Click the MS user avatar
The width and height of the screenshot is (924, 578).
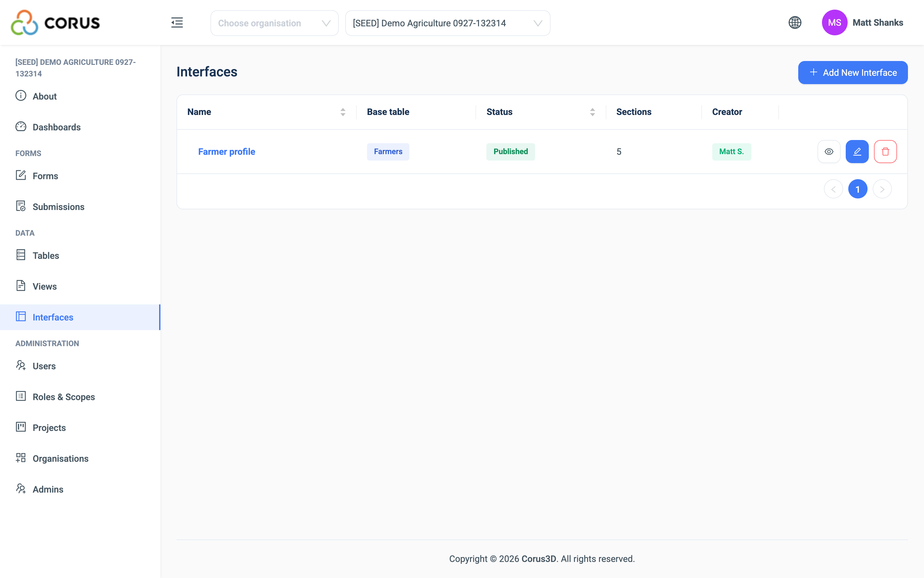[x=834, y=22]
